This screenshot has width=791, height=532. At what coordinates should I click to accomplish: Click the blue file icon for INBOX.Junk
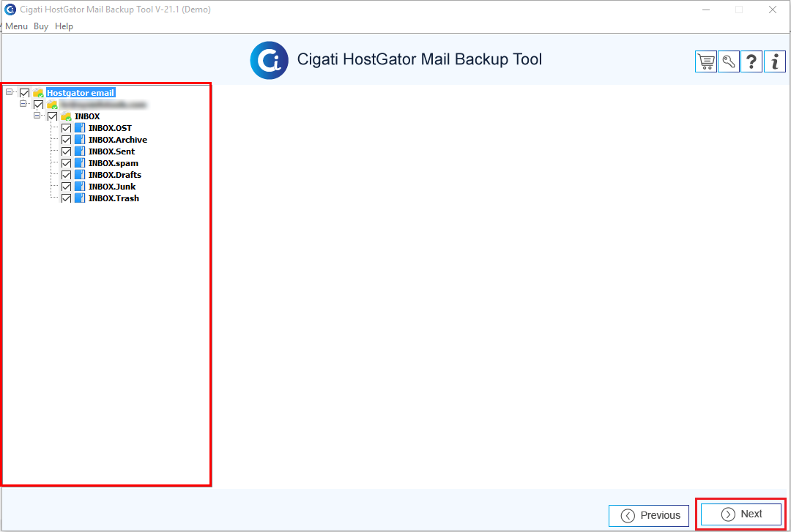[x=80, y=187]
